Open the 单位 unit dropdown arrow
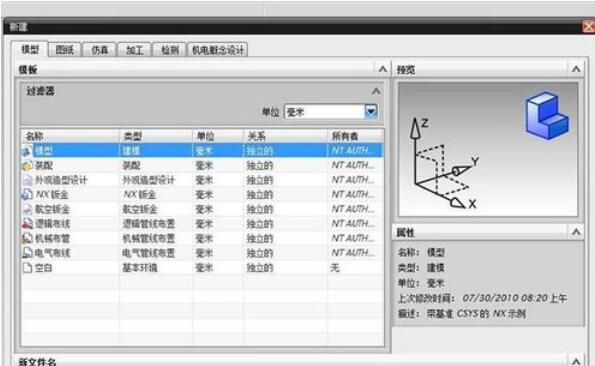Viewport: 595px width, 366px height. pos(371,112)
